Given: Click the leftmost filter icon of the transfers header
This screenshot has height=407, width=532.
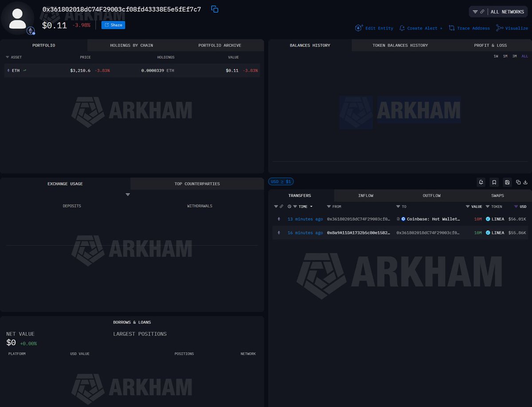Looking at the screenshot, I should 276,206.
